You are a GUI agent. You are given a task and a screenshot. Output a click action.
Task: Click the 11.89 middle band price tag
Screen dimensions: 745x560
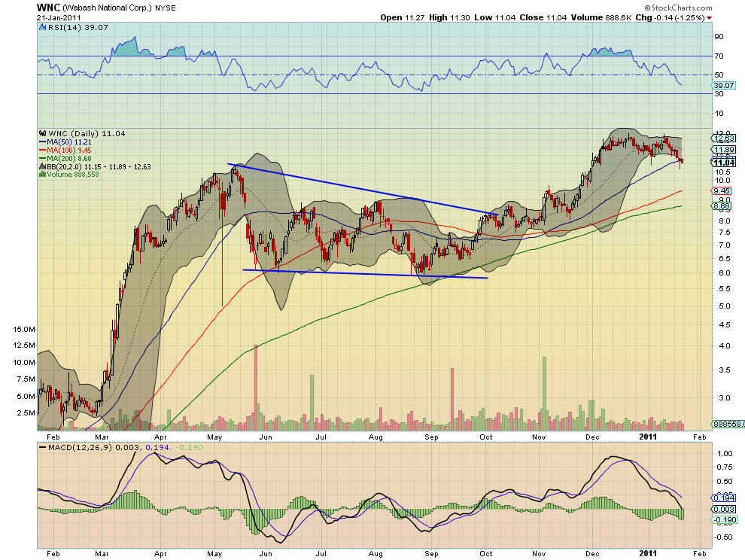(x=724, y=149)
